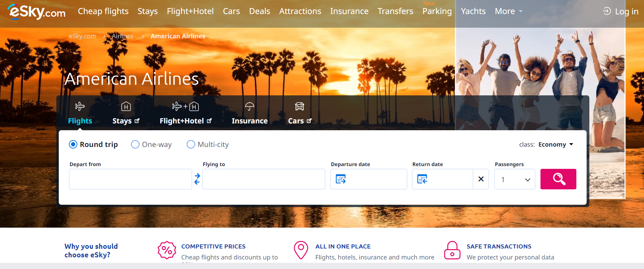Viewport: 644px width, 269px height.
Task: Open the Economy class dropdown
Action: pyautogui.click(x=556, y=145)
